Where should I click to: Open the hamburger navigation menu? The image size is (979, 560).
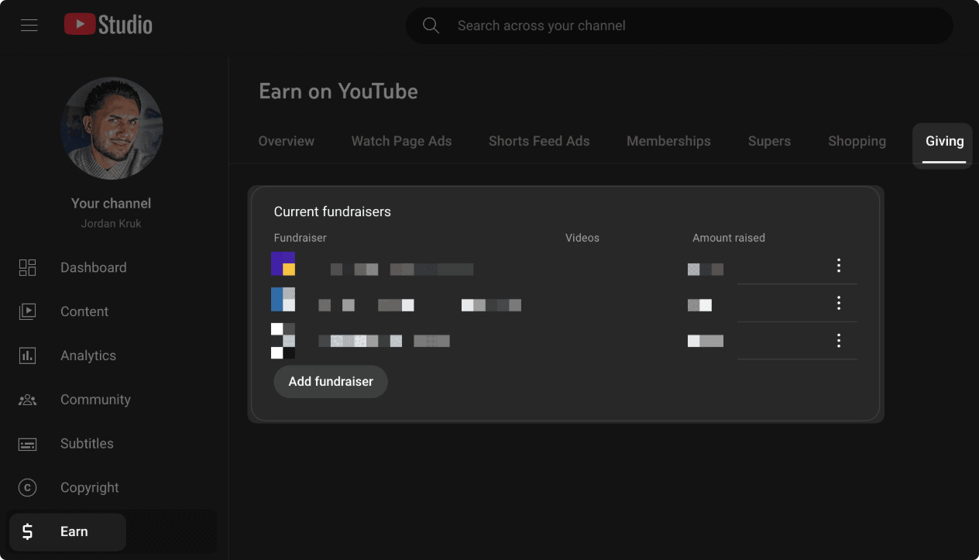click(29, 26)
